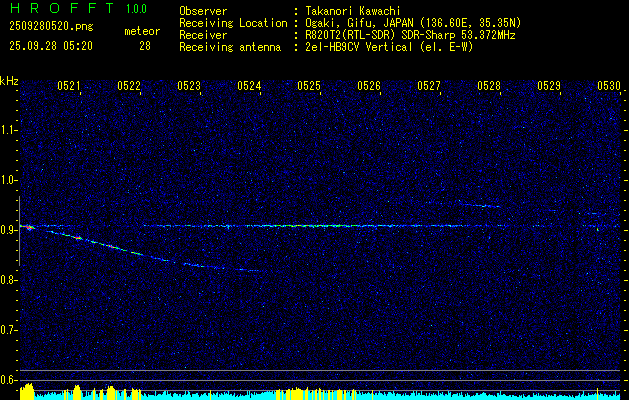
Task: Click the 0525 time marker
Action: coord(309,86)
